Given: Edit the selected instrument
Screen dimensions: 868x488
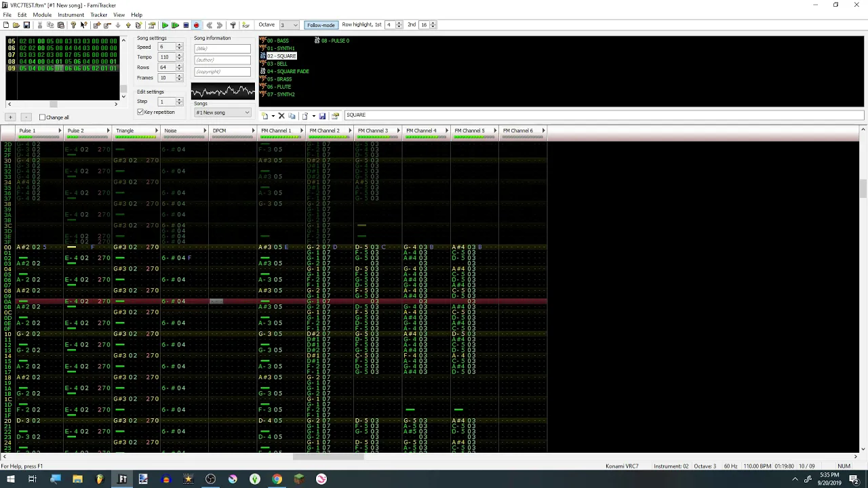Looking at the screenshot, I should point(335,116).
